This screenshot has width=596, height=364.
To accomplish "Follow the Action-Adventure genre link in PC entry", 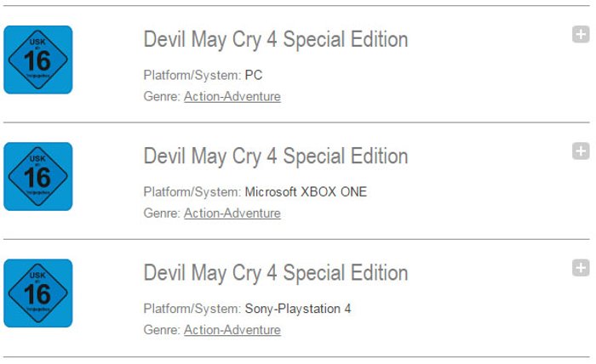I will pyautogui.click(x=232, y=96).
